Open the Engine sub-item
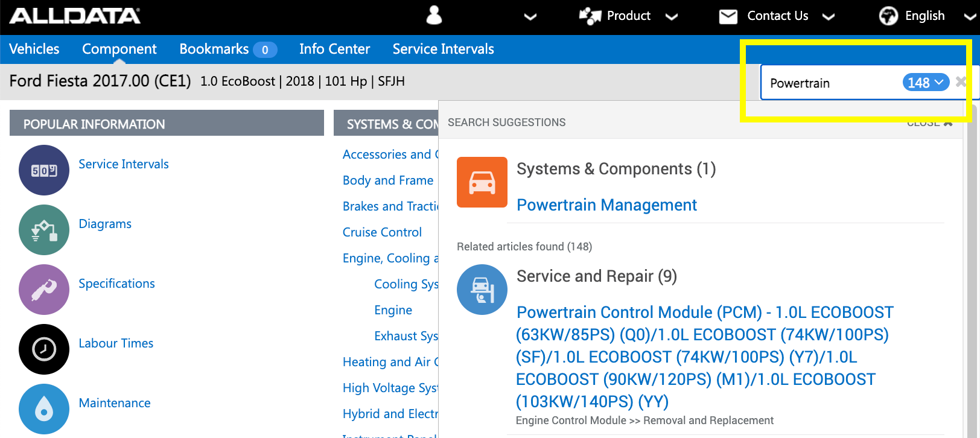 [x=393, y=310]
